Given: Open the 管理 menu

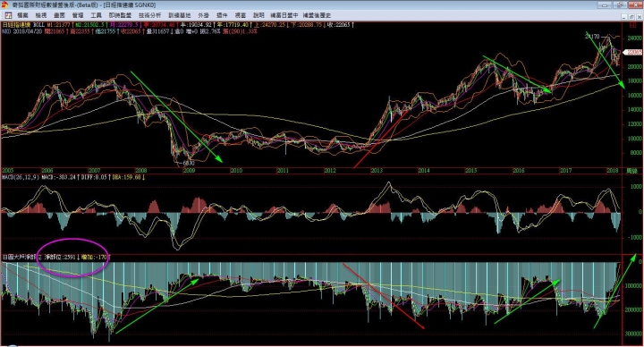Looking at the screenshot, I should (78, 15).
